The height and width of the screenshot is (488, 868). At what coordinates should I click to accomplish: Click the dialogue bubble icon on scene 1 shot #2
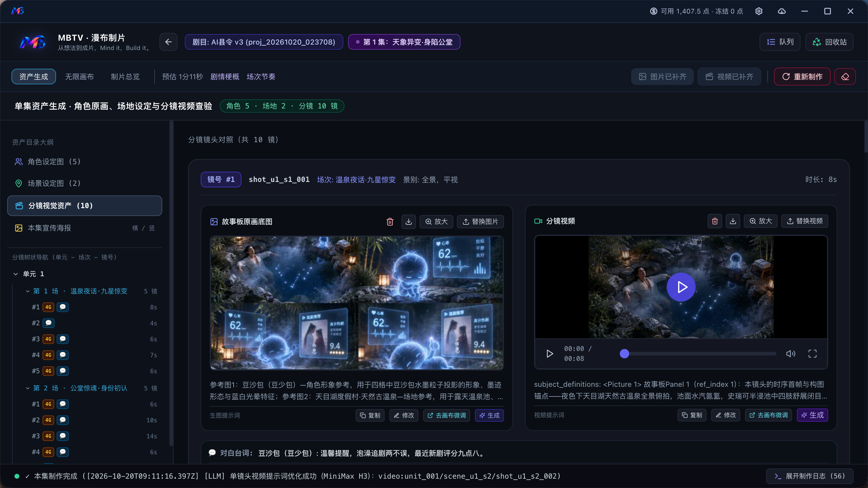pos(49,323)
